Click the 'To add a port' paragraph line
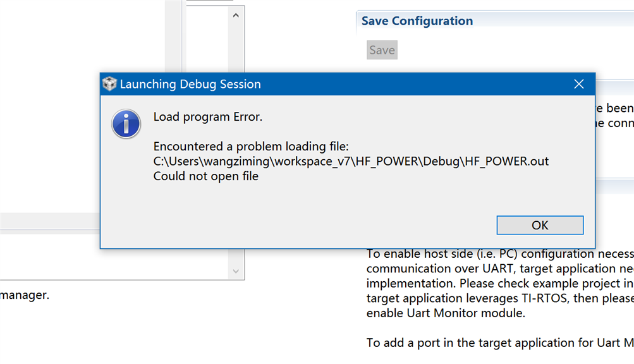This screenshot has height=364, width=634. 499,343
